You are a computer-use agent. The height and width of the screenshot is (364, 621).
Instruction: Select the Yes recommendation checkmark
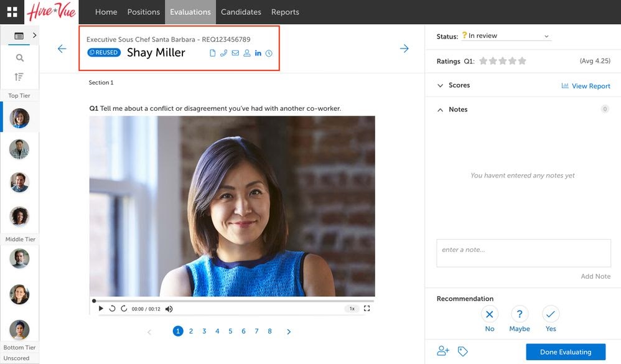[x=551, y=314]
